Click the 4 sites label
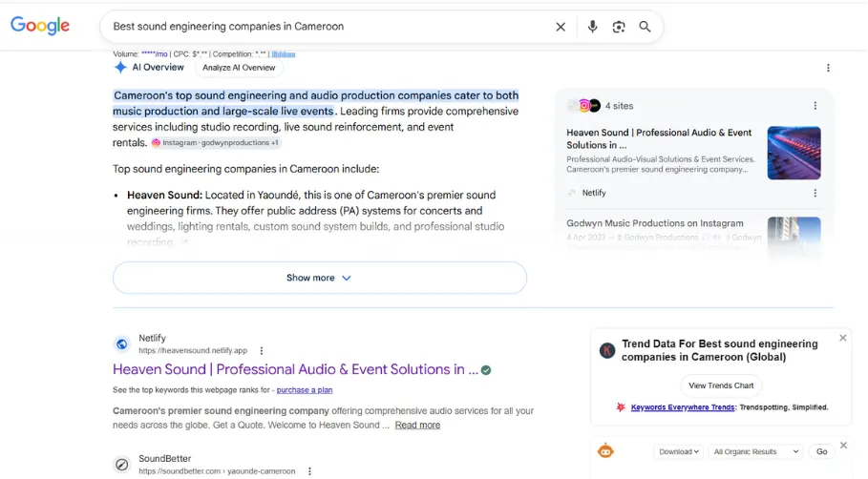The image size is (868, 479). tap(619, 106)
